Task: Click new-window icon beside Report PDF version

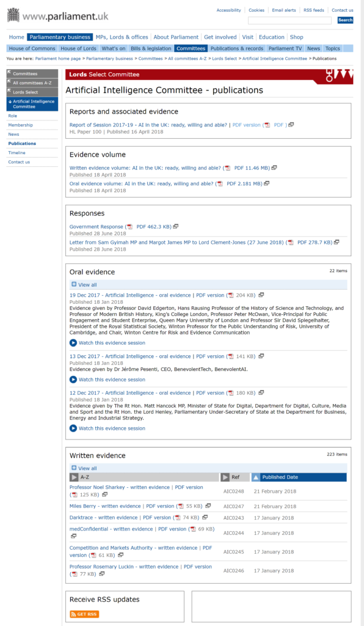Action: [x=291, y=125]
